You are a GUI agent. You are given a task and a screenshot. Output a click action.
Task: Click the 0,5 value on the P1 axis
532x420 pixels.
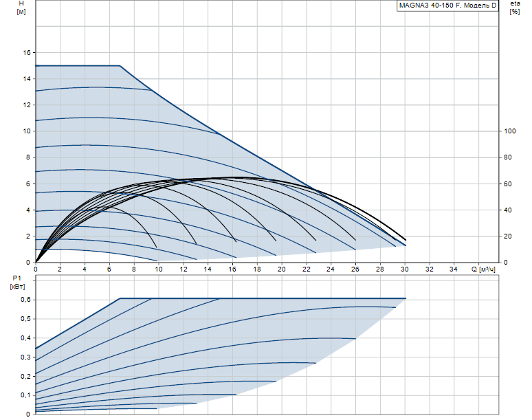click(26, 318)
